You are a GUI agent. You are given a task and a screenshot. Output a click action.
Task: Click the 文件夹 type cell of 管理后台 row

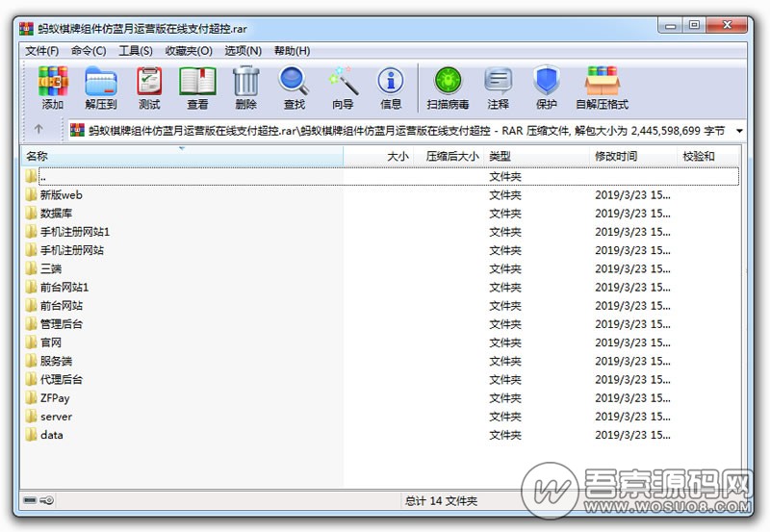tap(504, 324)
